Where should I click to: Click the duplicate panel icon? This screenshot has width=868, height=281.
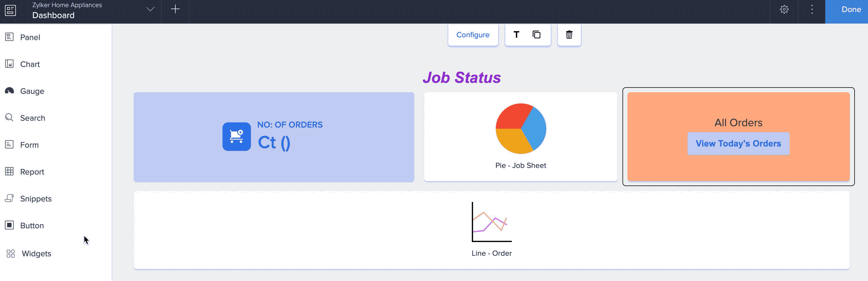click(536, 35)
